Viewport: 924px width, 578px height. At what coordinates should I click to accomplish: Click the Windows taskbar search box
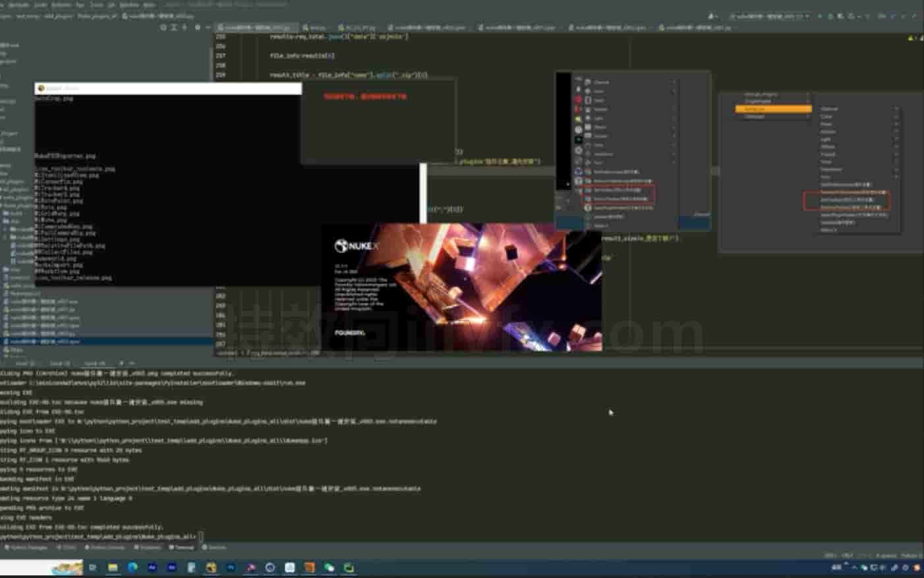point(42,567)
